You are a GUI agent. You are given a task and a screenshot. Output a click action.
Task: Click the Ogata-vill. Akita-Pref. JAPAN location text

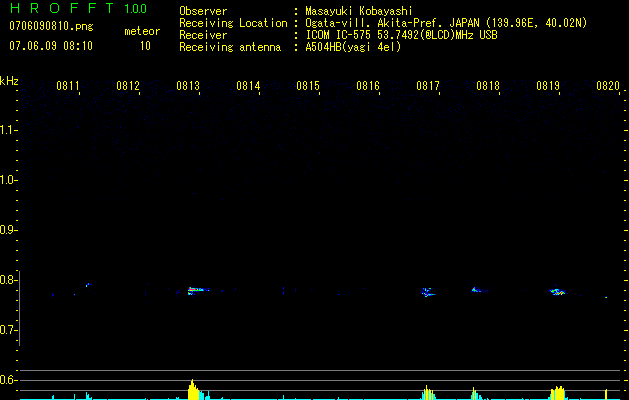(446, 23)
